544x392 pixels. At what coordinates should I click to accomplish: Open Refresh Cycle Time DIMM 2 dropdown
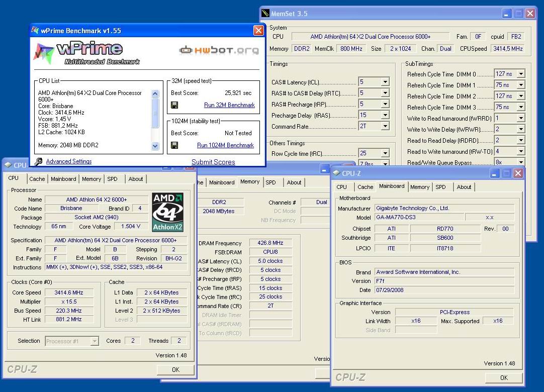[521, 96]
